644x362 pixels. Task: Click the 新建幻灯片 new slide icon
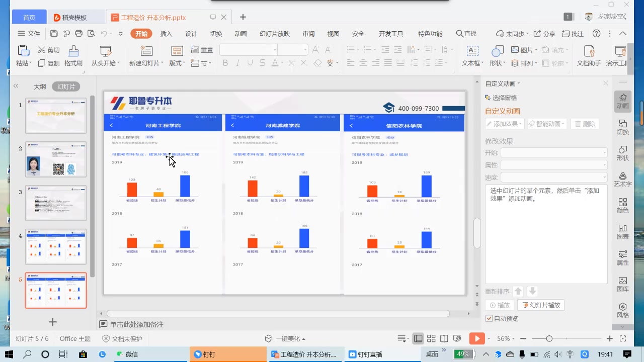[146, 51]
